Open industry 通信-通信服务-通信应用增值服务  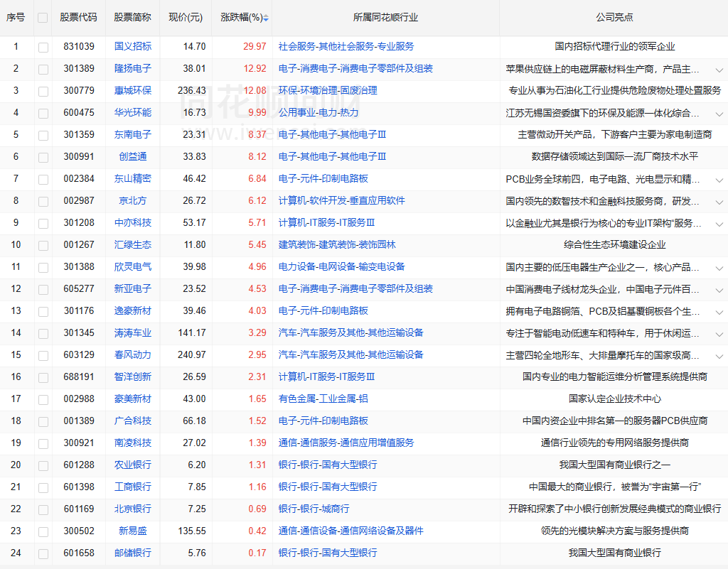[346, 443]
